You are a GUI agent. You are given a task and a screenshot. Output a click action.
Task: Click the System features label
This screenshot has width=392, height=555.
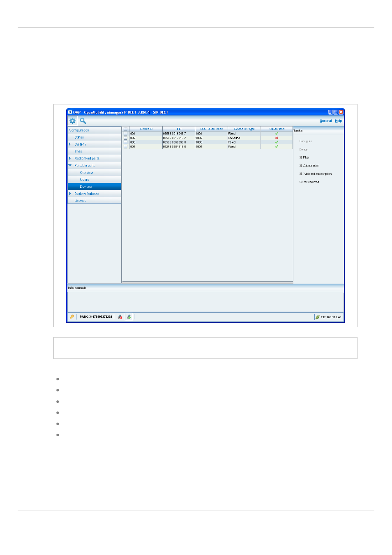point(86,194)
